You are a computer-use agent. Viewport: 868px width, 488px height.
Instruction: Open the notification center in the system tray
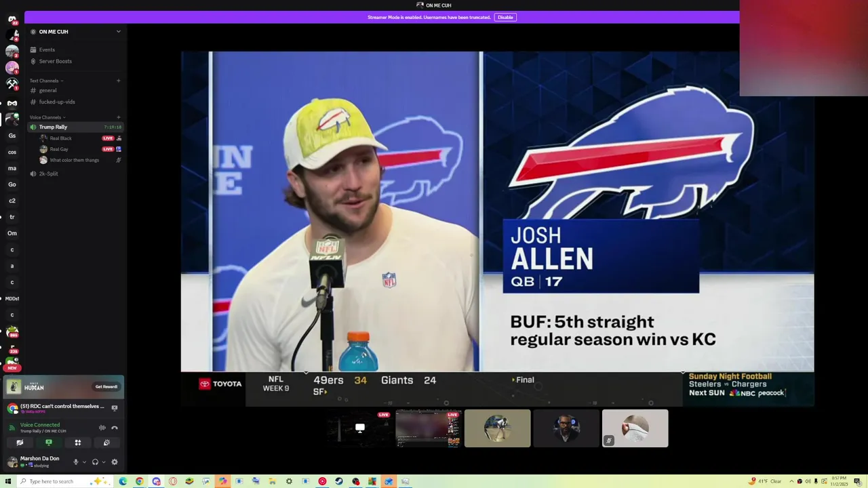pyautogui.click(x=858, y=481)
